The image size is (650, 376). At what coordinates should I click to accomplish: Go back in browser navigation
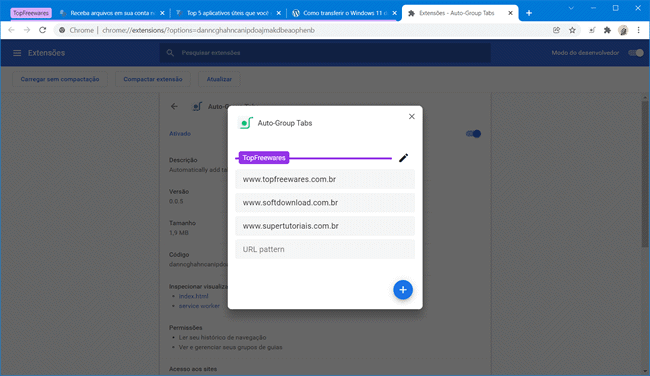click(x=11, y=30)
